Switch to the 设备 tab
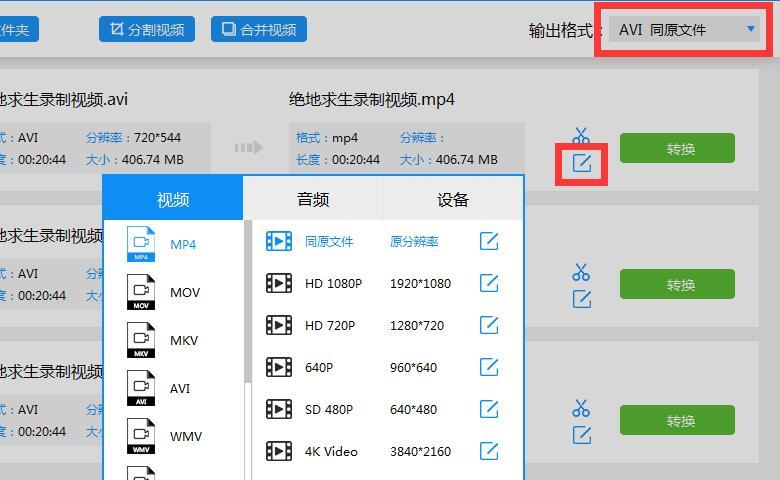The width and height of the screenshot is (780, 480). tap(453, 198)
